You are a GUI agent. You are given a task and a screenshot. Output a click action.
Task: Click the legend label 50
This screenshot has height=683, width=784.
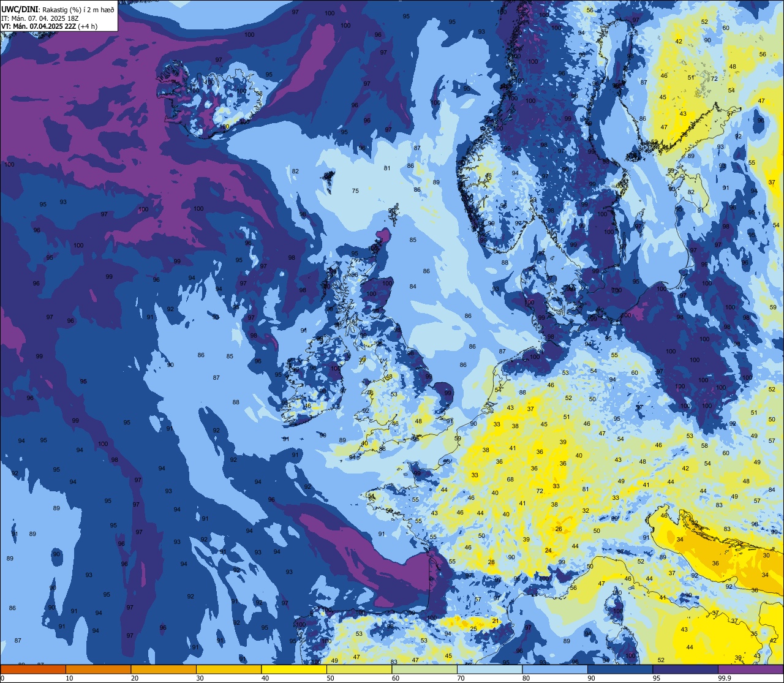click(x=330, y=678)
